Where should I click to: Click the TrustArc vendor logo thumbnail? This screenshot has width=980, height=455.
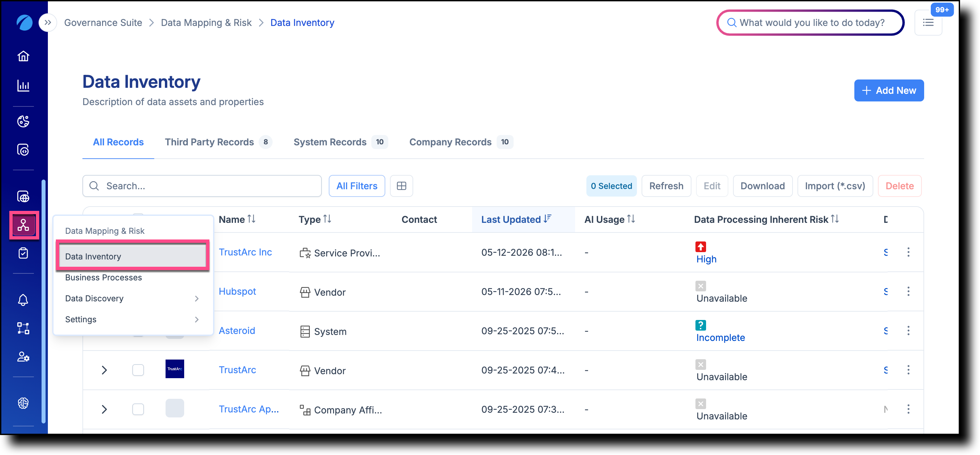[x=175, y=369]
